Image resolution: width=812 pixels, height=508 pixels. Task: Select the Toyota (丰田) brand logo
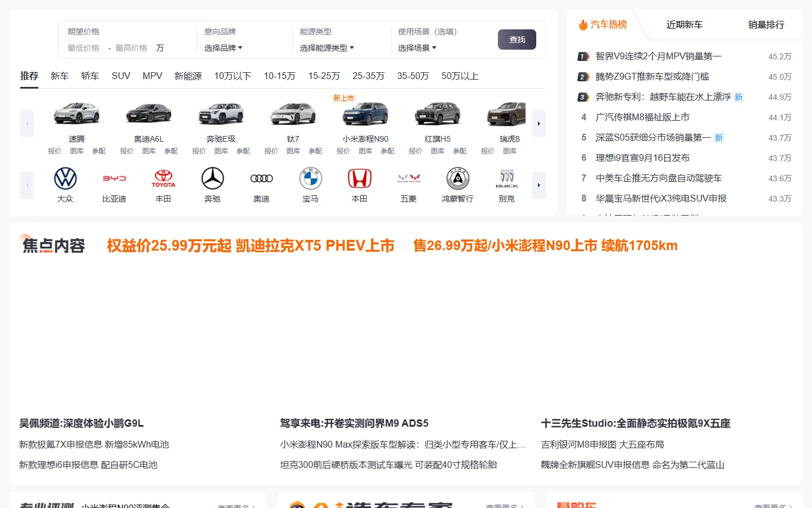coord(164,179)
